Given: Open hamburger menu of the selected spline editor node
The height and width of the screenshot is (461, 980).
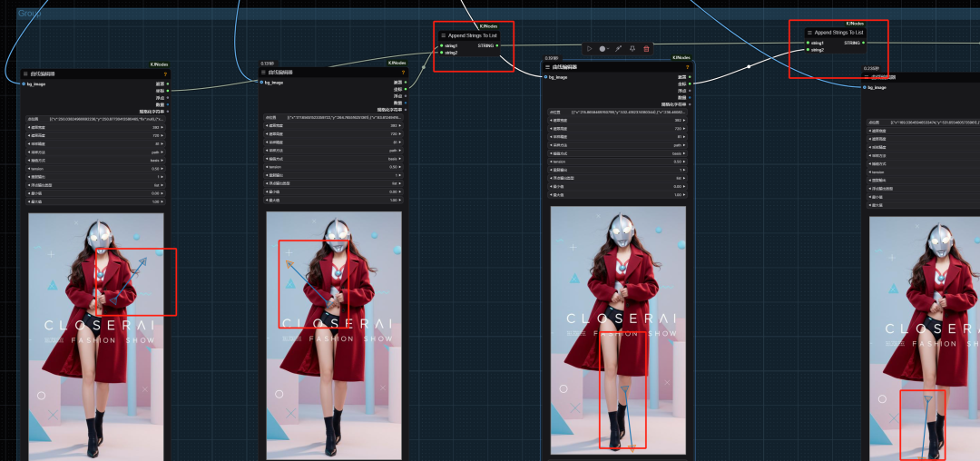Looking at the screenshot, I should [547, 67].
